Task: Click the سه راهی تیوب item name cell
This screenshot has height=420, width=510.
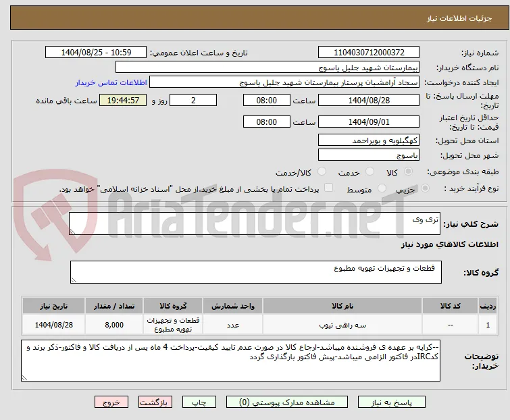Action: [x=342, y=325]
